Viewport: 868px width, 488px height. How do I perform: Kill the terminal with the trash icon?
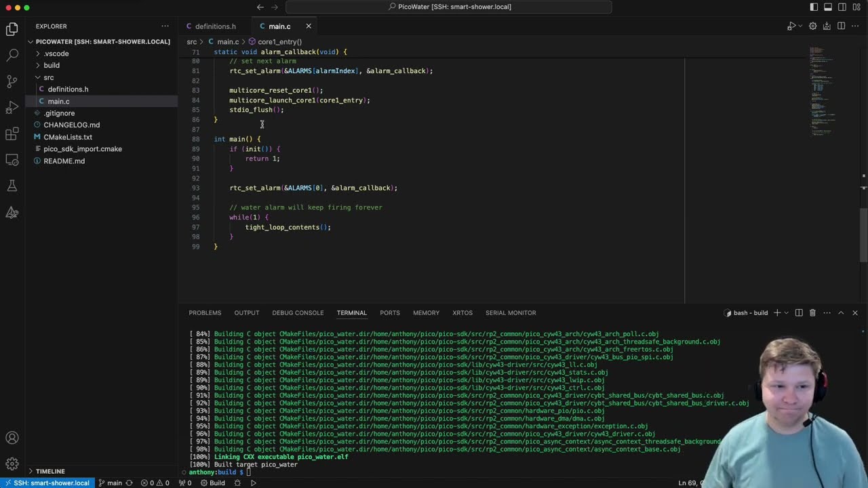coord(812,313)
